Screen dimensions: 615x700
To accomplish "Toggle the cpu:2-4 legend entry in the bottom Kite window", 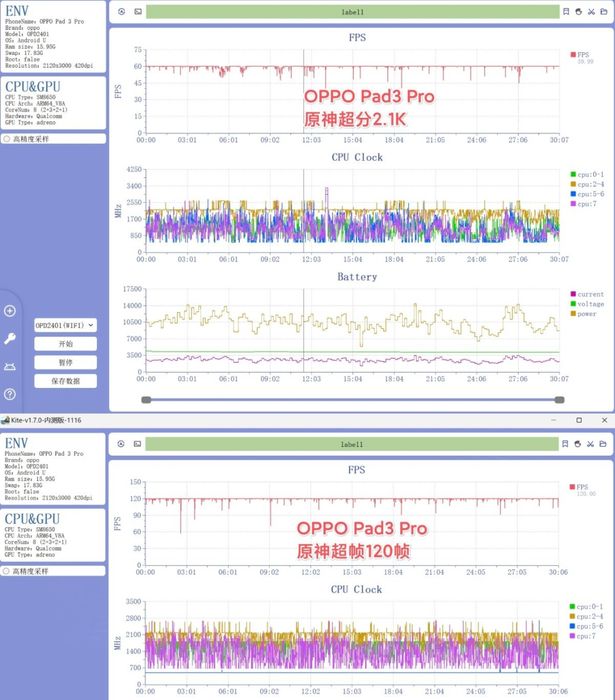I will [x=586, y=616].
